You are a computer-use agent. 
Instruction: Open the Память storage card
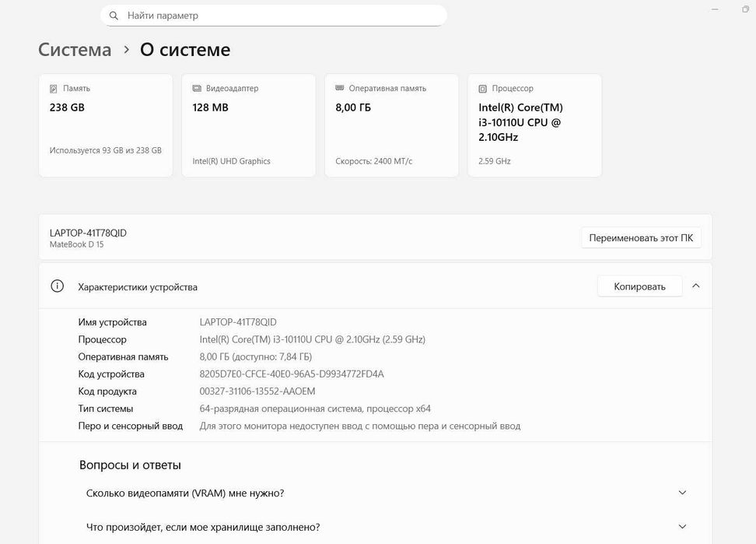(x=106, y=125)
